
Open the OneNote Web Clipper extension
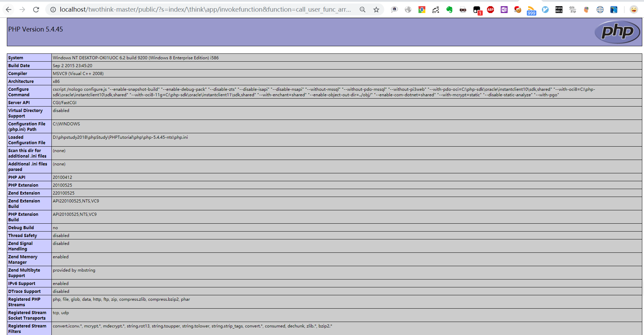click(504, 9)
